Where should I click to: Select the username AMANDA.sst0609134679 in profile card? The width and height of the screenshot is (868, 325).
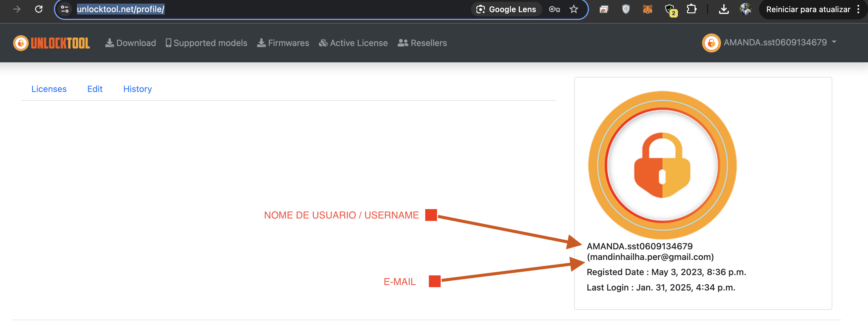click(639, 246)
